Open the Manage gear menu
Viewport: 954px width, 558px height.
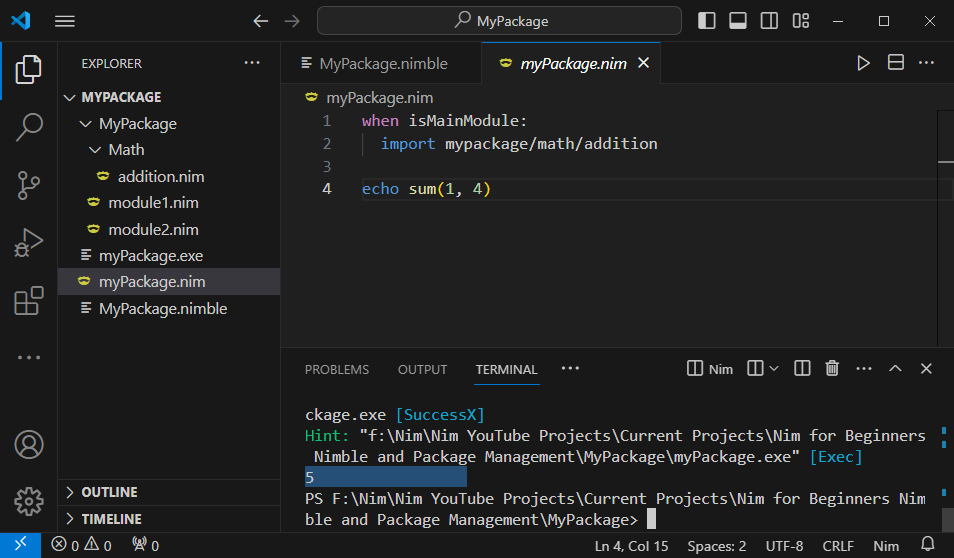(x=29, y=501)
